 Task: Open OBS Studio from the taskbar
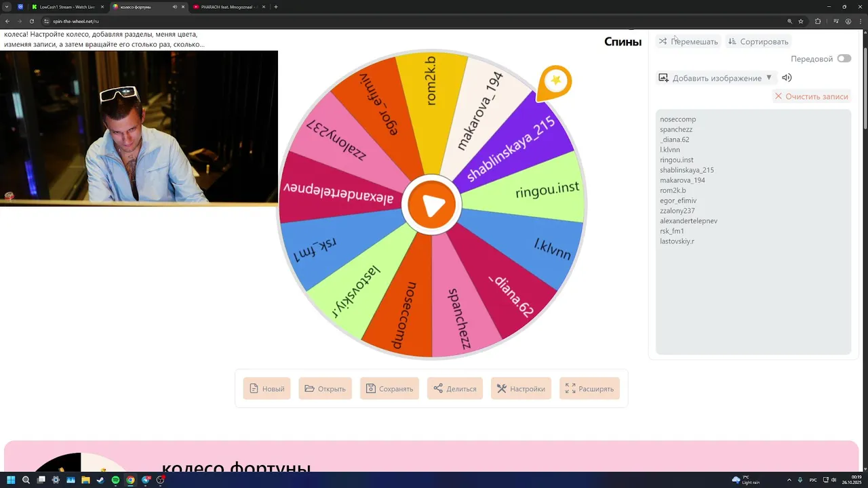click(161, 480)
